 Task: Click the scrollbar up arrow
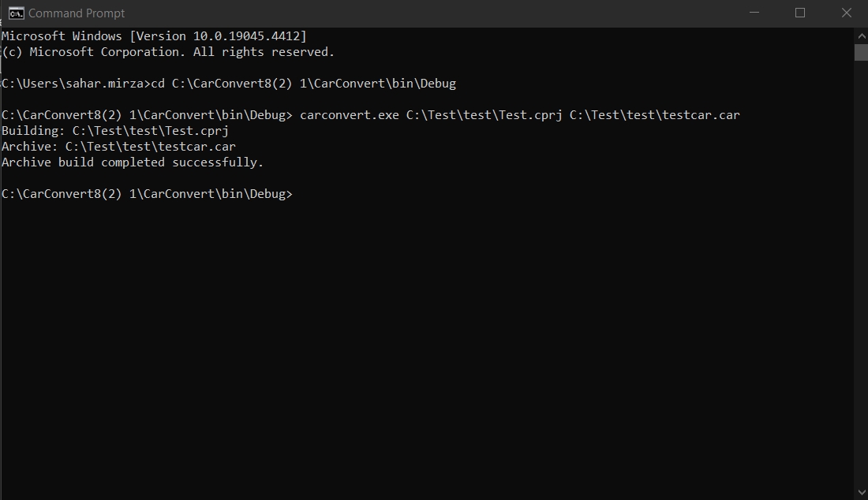point(861,35)
